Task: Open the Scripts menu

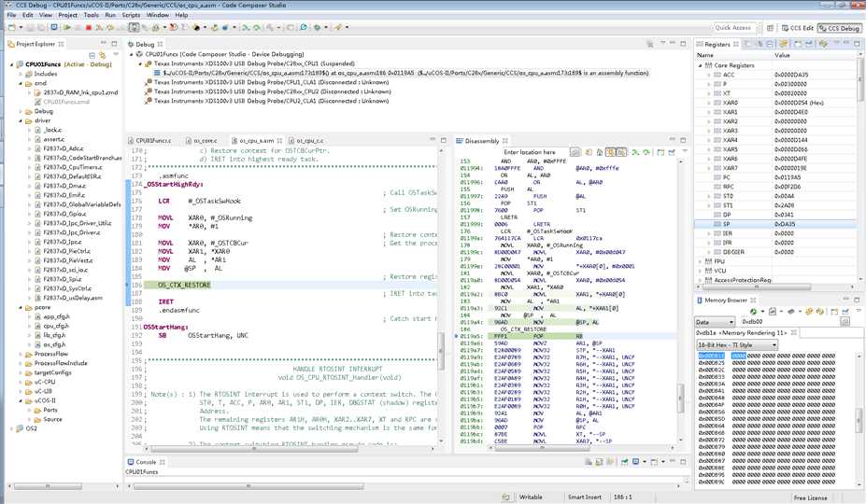Action: pos(131,15)
